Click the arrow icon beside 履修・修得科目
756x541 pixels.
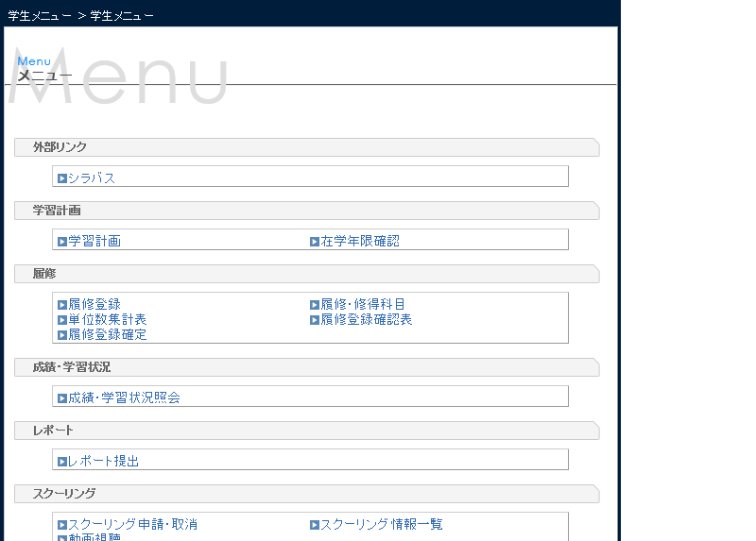[315, 305]
